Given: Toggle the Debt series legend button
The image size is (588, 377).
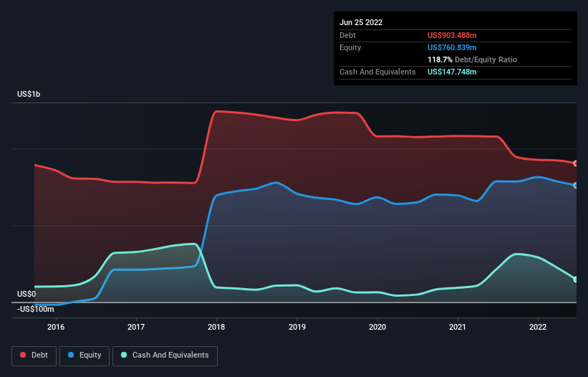Looking at the screenshot, I should pyautogui.click(x=34, y=355).
